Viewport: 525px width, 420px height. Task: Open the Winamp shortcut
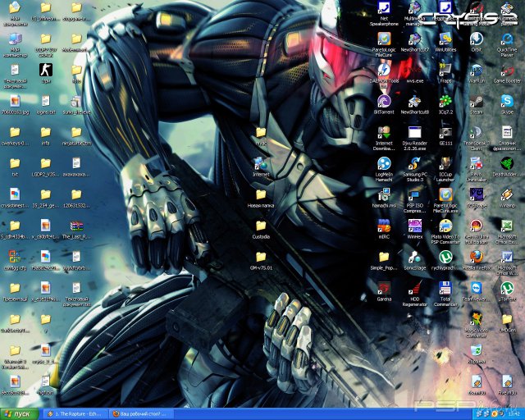[507, 194]
